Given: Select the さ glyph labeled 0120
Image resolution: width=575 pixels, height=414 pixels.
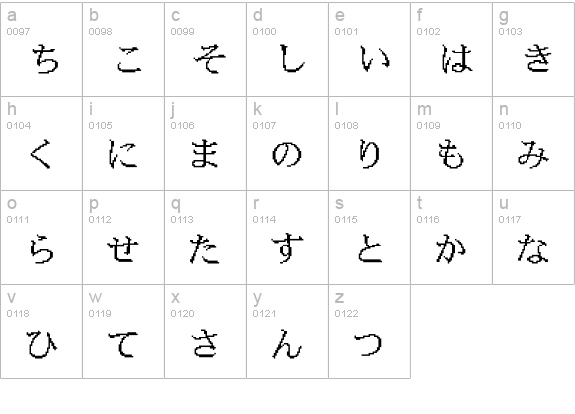Looking at the screenshot, I should pos(205,343).
